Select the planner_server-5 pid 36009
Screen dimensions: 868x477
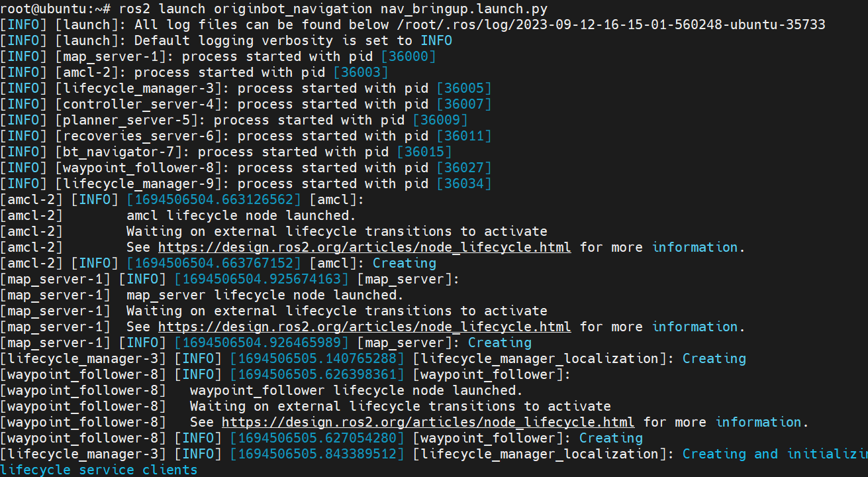click(440, 120)
